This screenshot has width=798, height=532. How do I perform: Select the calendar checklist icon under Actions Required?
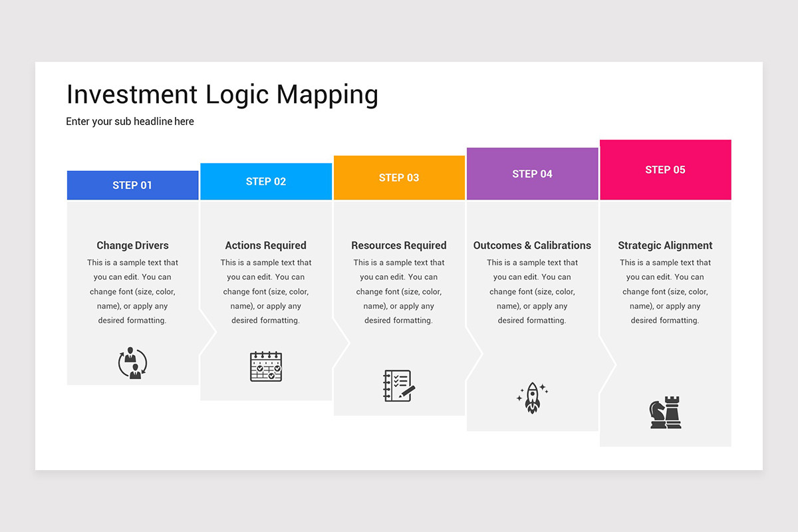(266, 366)
